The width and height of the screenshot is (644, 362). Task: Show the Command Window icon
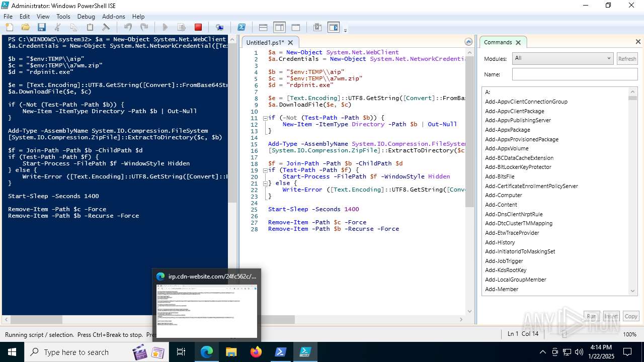317,27
